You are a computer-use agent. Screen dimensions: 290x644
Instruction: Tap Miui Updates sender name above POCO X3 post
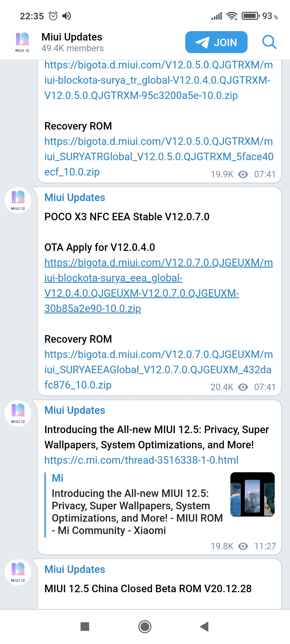tap(75, 197)
